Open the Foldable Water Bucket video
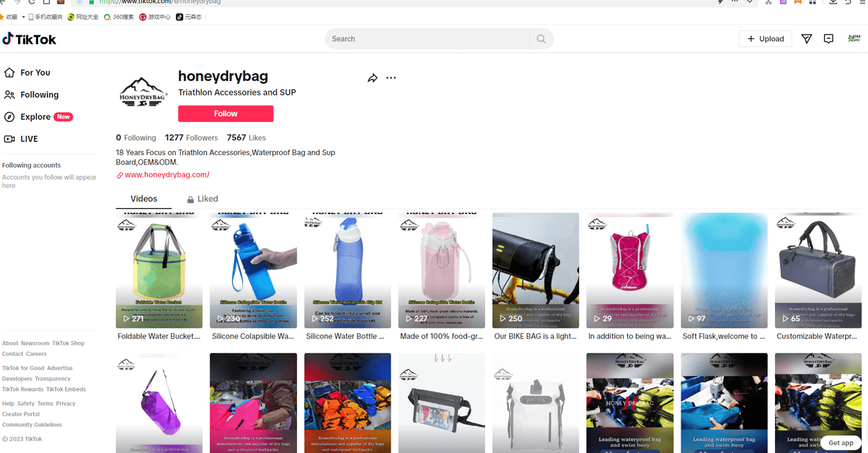The image size is (868, 453). 159,270
